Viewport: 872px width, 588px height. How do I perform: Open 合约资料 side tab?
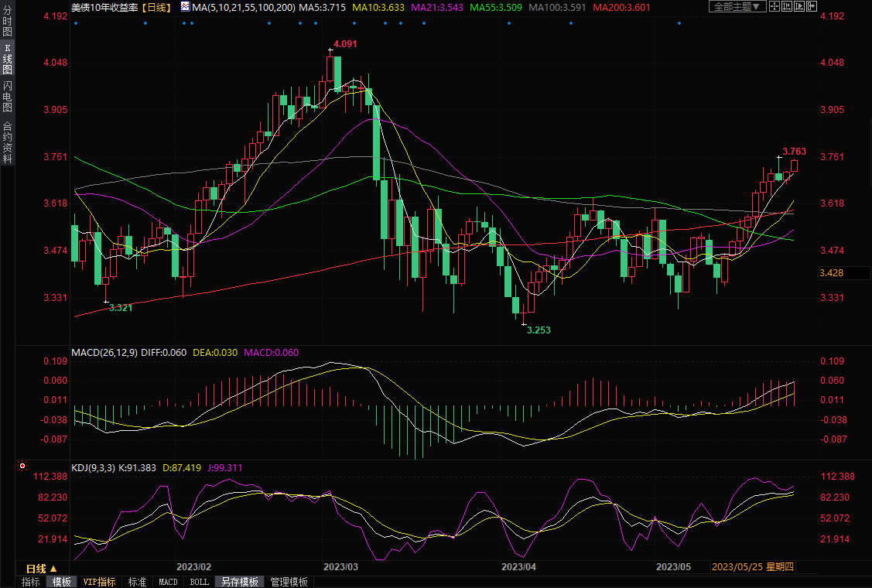[7, 141]
